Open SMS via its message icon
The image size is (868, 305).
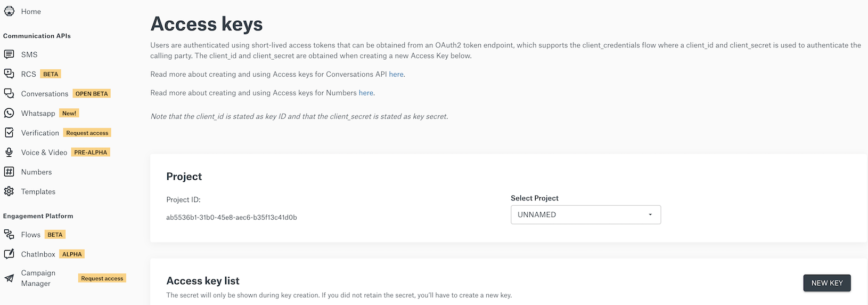(x=9, y=54)
